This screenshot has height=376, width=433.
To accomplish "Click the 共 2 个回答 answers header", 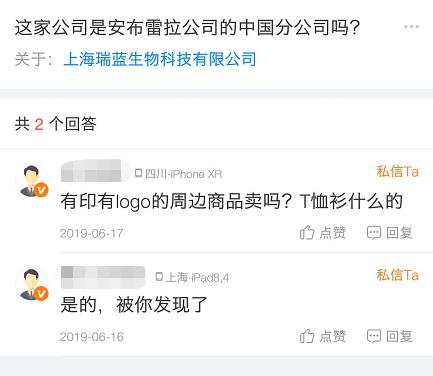I will point(56,124).
